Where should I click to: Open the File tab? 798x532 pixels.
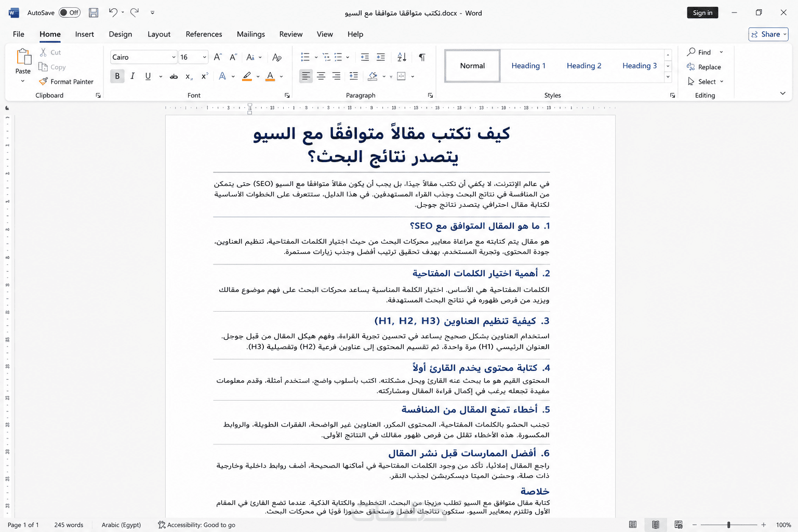point(19,34)
